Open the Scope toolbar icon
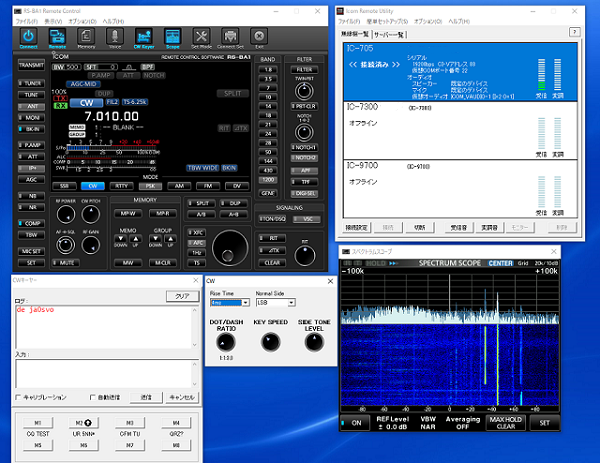 (x=173, y=37)
